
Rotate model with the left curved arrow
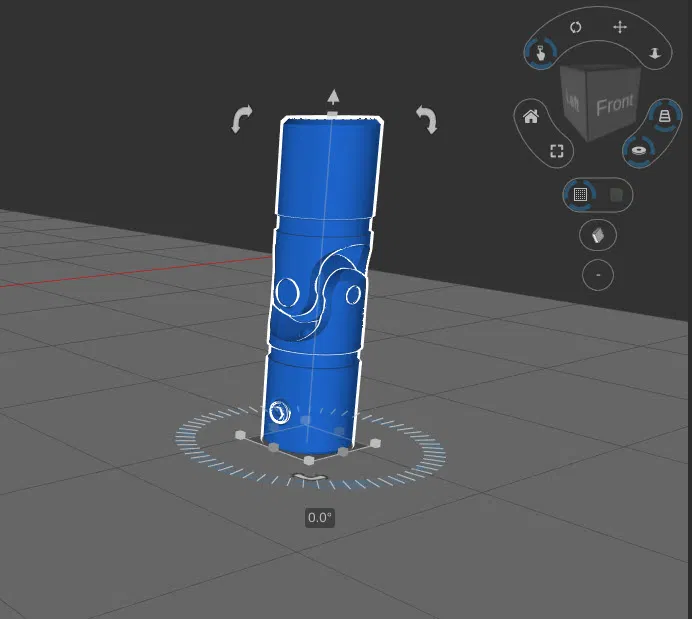point(242,118)
